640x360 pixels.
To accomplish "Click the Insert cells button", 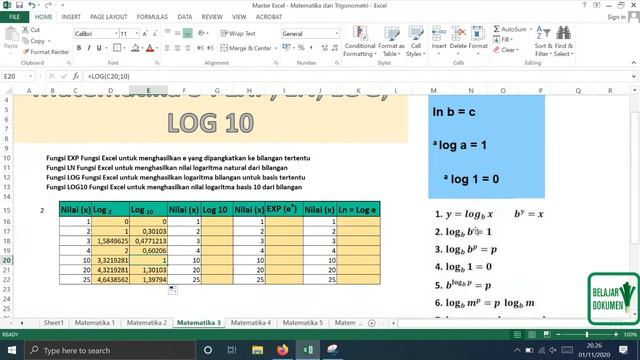I will [439, 42].
